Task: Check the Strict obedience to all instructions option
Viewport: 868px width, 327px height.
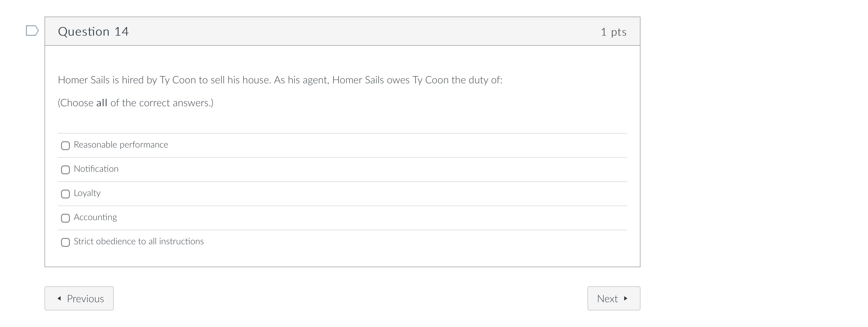Action: tap(66, 242)
